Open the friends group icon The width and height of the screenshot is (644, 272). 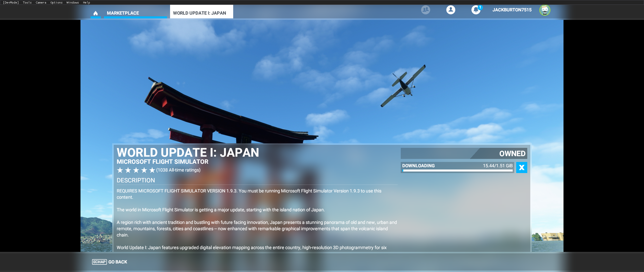[425, 10]
